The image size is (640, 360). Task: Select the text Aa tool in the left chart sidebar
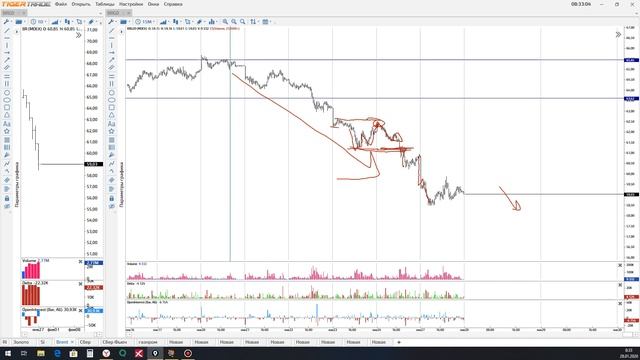coord(7,124)
